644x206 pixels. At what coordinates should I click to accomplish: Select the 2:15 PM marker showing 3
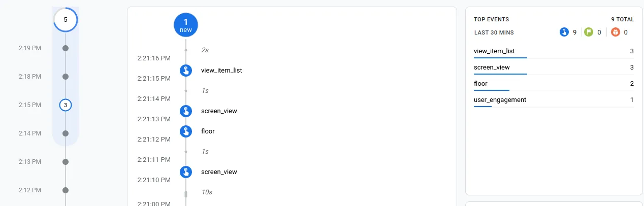66,105
